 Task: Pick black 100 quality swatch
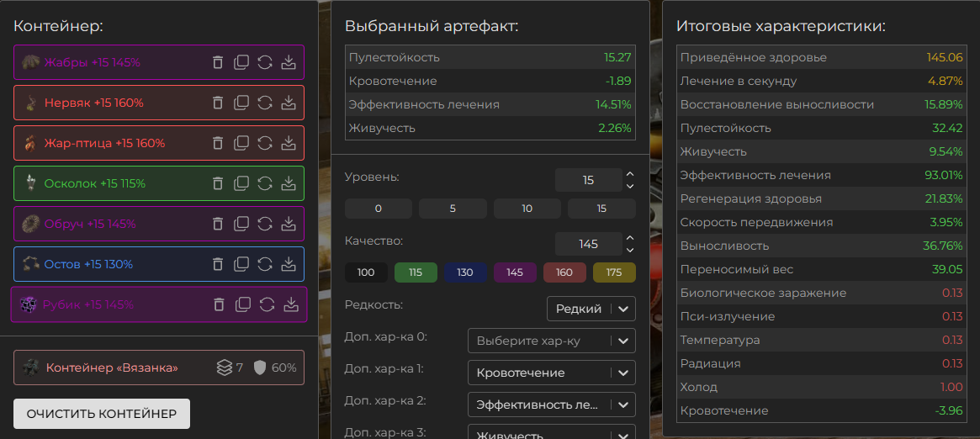coord(366,272)
